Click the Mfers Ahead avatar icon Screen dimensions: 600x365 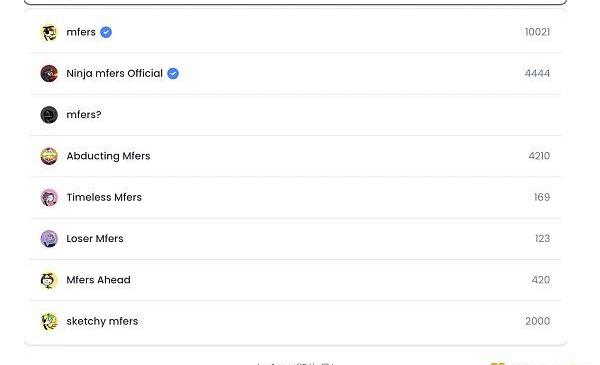[49, 280]
